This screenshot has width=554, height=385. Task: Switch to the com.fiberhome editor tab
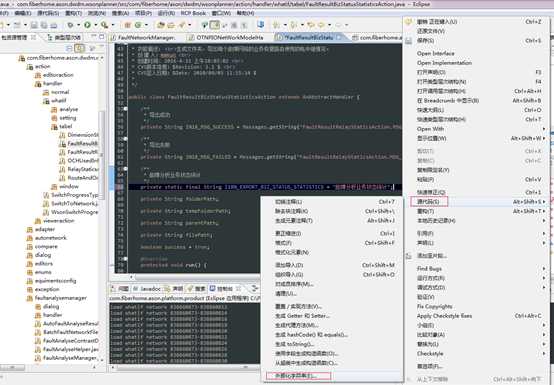(378, 37)
